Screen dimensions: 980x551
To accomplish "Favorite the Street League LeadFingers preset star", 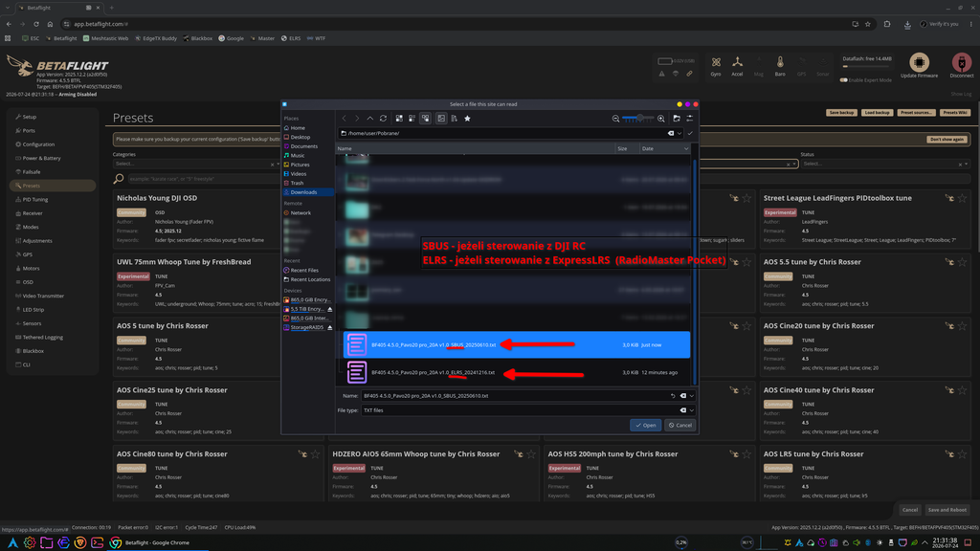I will pos(962,198).
